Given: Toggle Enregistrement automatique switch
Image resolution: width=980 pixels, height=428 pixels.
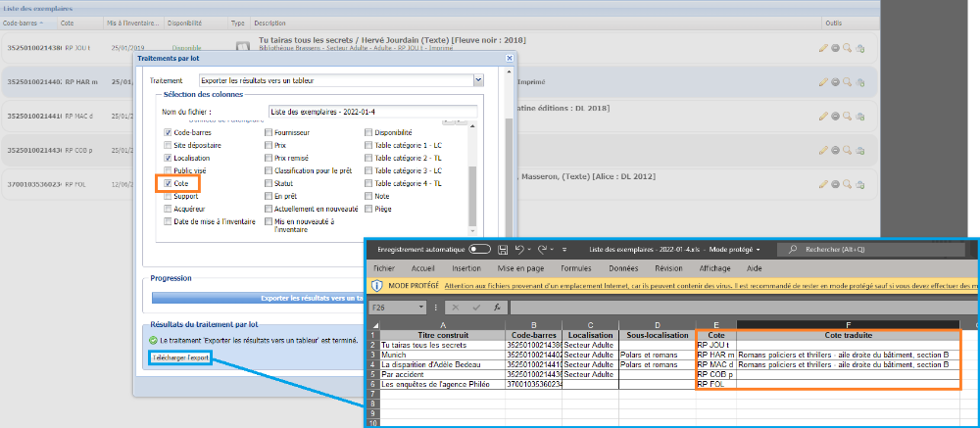Looking at the screenshot, I should [x=480, y=250].
